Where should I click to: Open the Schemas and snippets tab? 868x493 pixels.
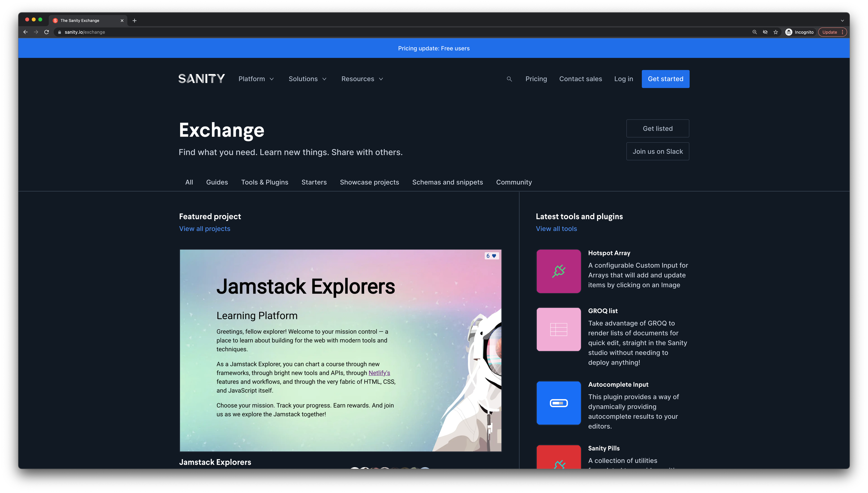447,182
